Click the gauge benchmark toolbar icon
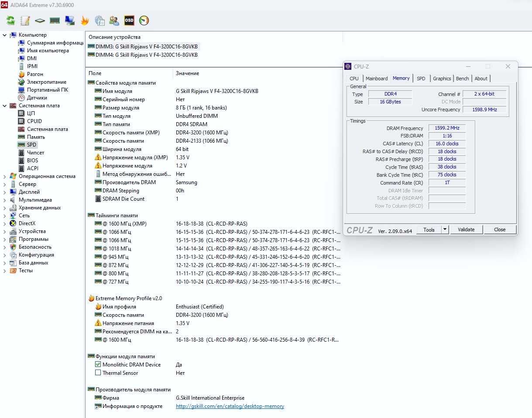Screen dimensions: 532x418 click(144, 20)
